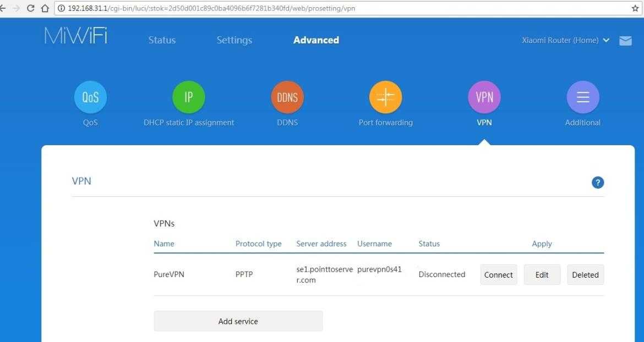Delete the PureVPN entry

[x=585, y=275]
